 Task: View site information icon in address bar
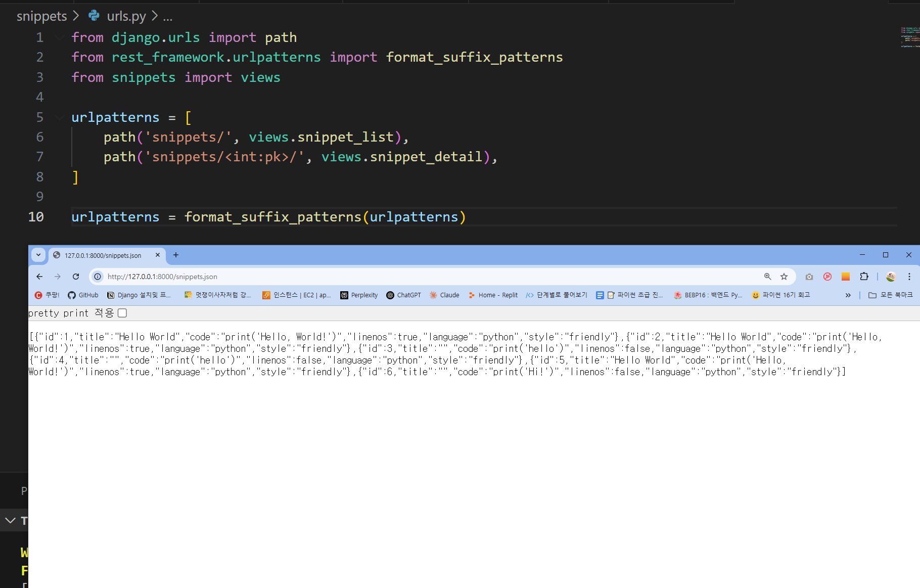98,277
